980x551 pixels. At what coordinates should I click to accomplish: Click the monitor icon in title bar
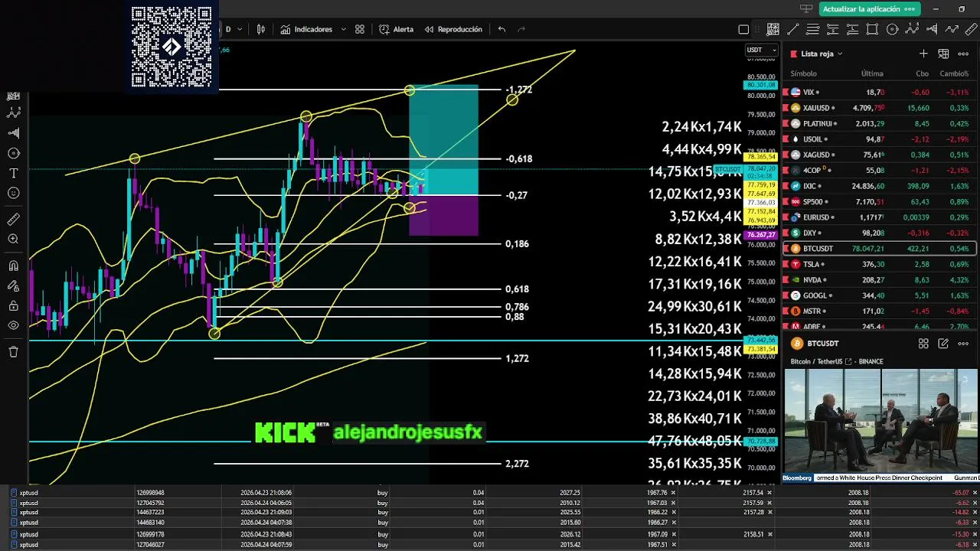(805, 8)
